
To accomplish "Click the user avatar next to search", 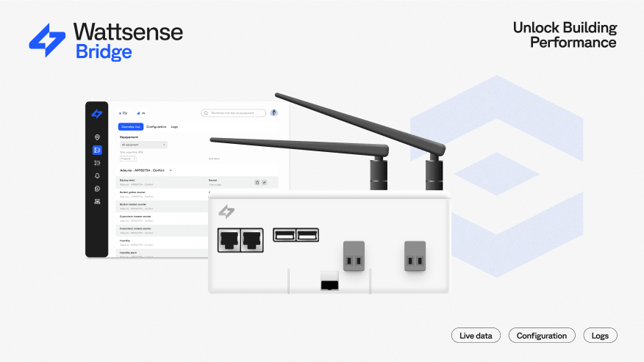I will (x=274, y=113).
